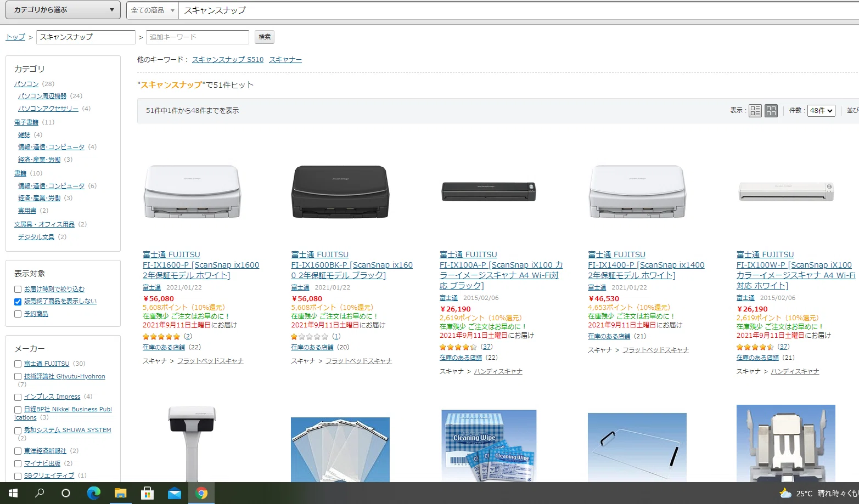Open カテゴリから選ぶ dropdown
Viewport: 859px width, 504px height.
(x=63, y=10)
